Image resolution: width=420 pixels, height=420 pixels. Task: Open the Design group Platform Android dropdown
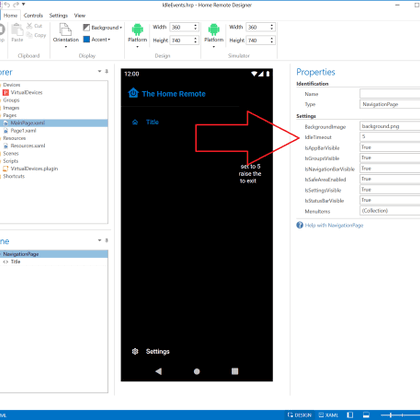(x=137, y=36)
